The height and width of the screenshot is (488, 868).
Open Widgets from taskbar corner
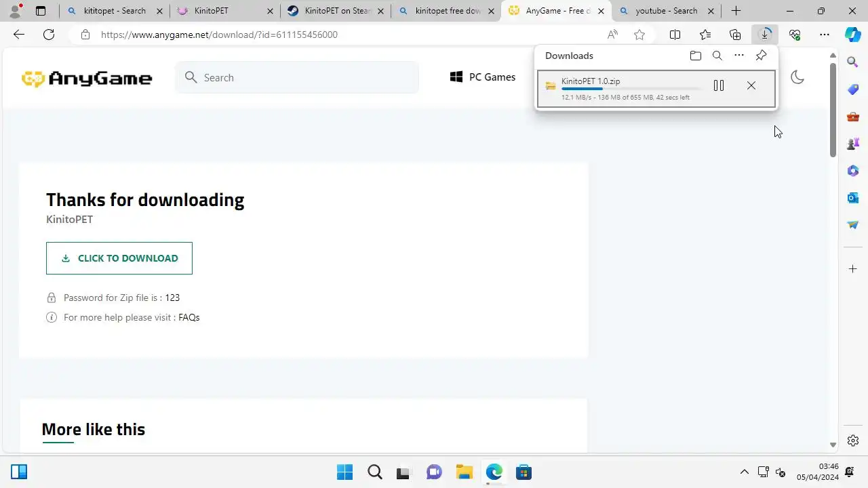click(19, 472)
